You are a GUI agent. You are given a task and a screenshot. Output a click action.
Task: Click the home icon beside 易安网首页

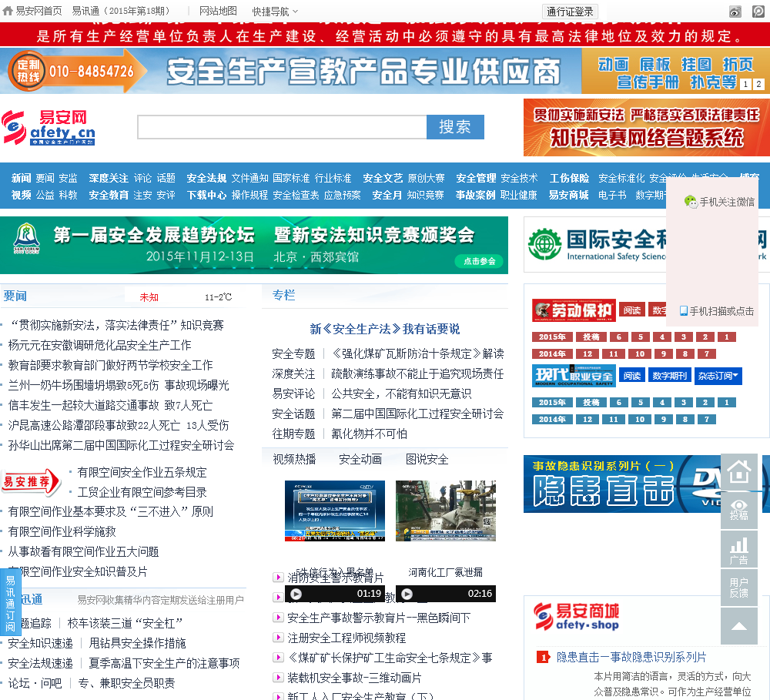8,11
